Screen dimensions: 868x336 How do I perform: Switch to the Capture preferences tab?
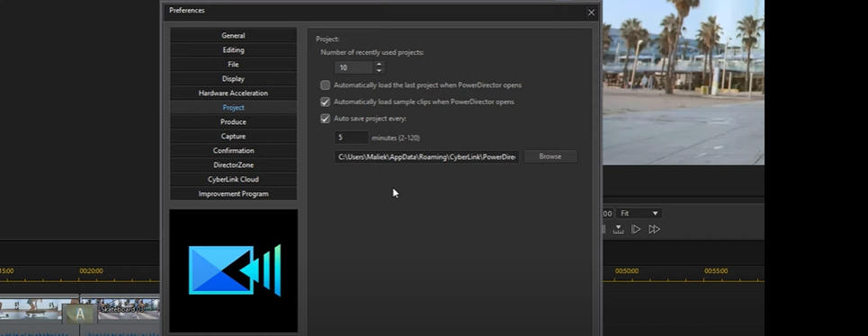233,136
